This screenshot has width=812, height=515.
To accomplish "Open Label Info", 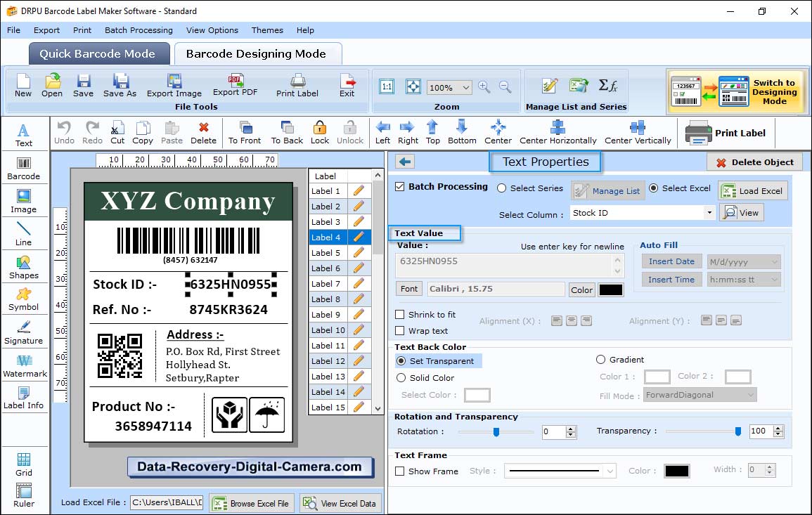I will coord(23,398).
